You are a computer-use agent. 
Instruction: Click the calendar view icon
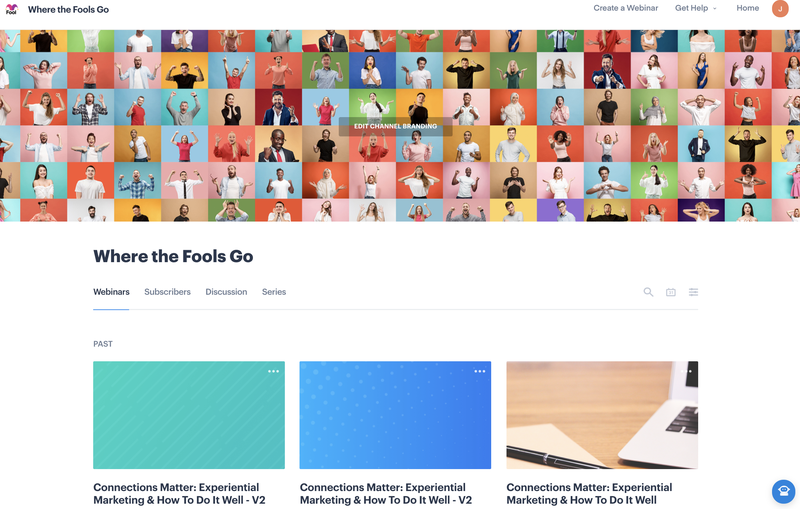(x=670, y=292)
